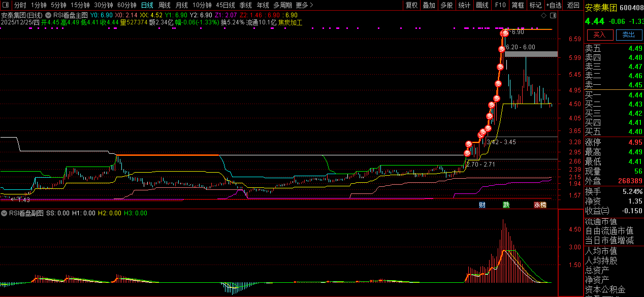Toggle the side panel icon beside the diamond

pos(552,16)
